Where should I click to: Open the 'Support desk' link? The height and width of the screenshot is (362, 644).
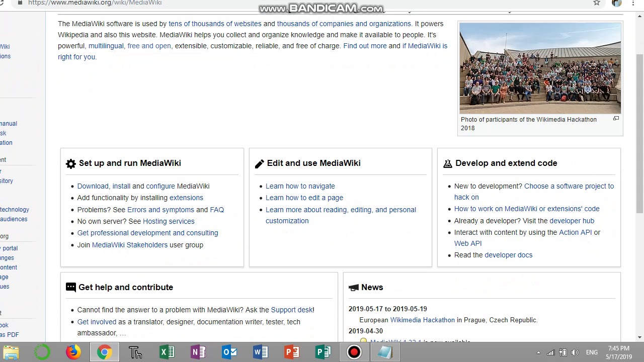(292, 310)
